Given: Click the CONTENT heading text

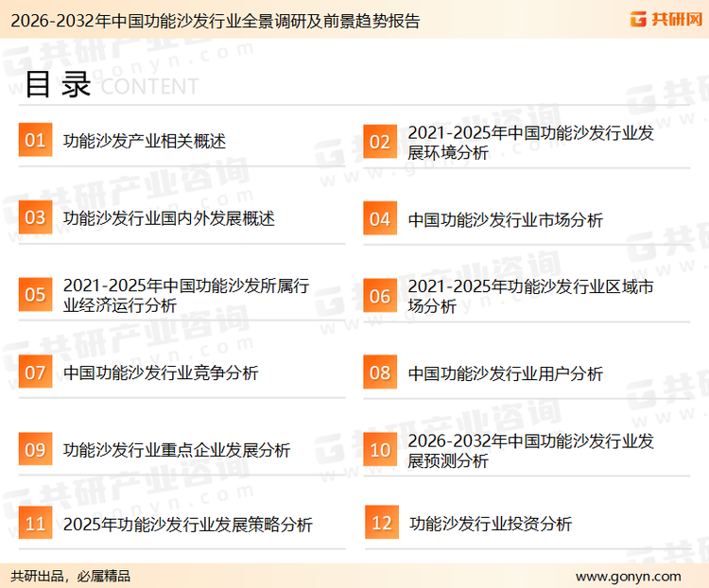Looking at the screenshot, I should click(x=149, y=86).
